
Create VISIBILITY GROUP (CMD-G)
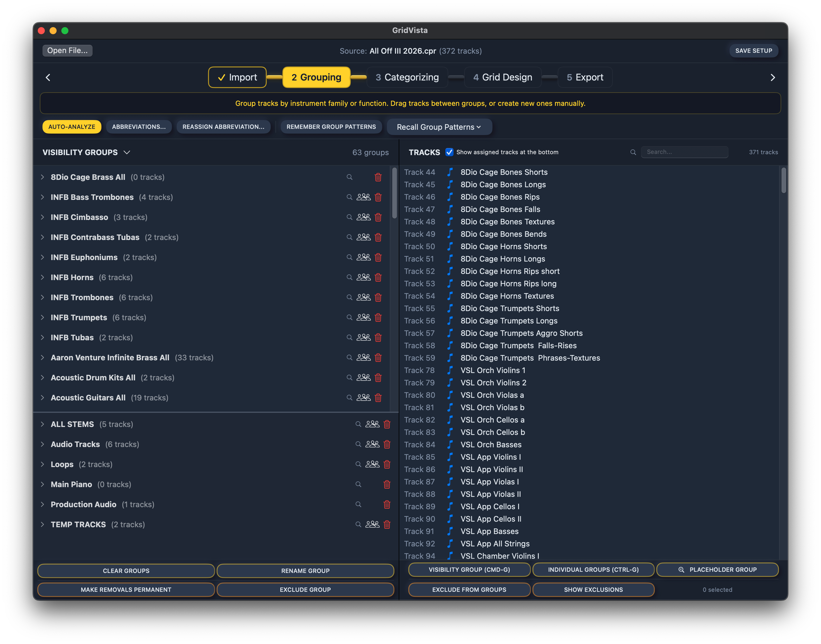tap(469, 570)
